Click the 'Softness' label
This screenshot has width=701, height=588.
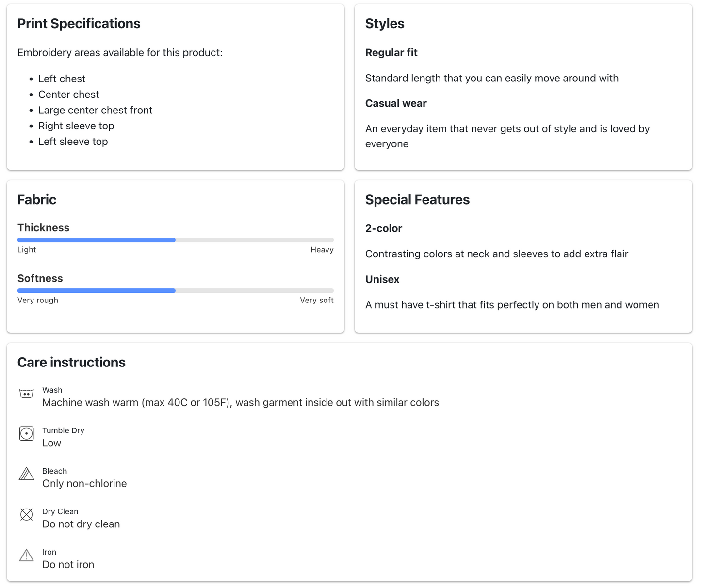click(x=40, y=278)
